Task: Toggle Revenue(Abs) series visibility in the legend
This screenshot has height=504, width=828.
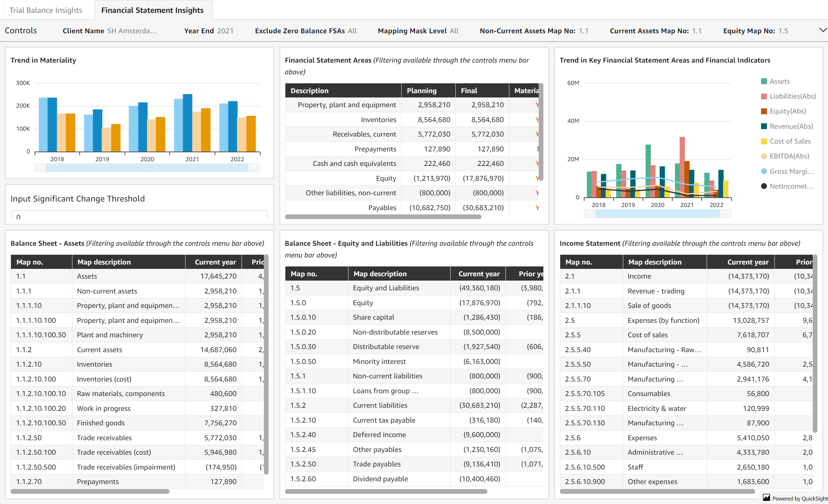Action: (763, 126)
